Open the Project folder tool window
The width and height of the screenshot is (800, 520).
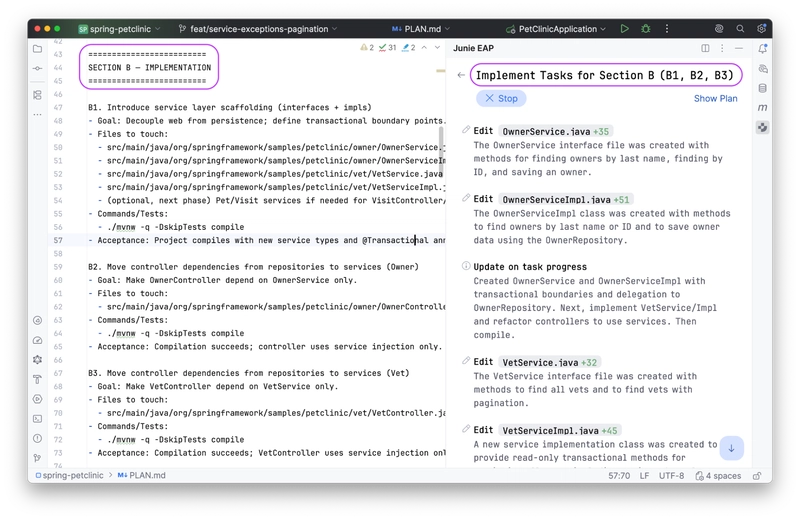click(x=37, y=49)
